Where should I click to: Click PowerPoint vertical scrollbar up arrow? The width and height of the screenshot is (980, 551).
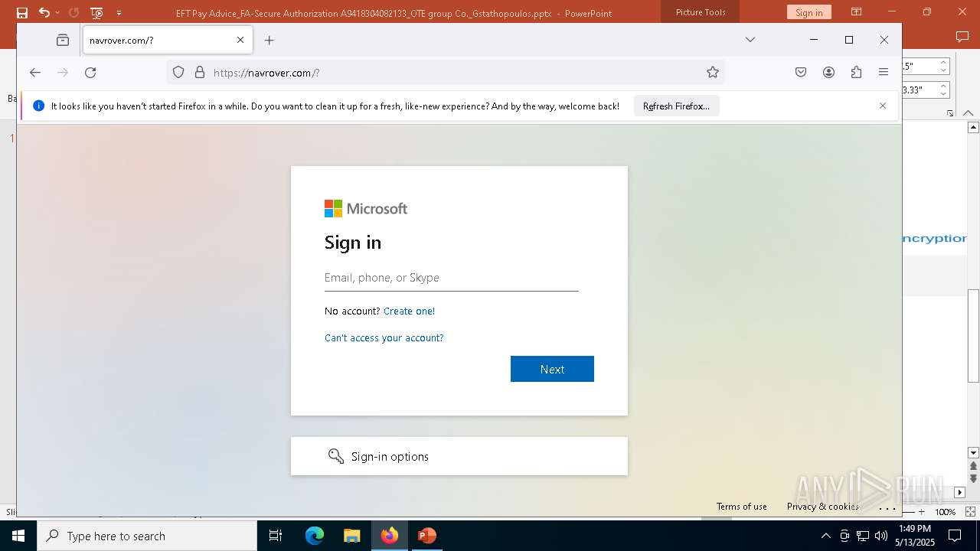973,126
